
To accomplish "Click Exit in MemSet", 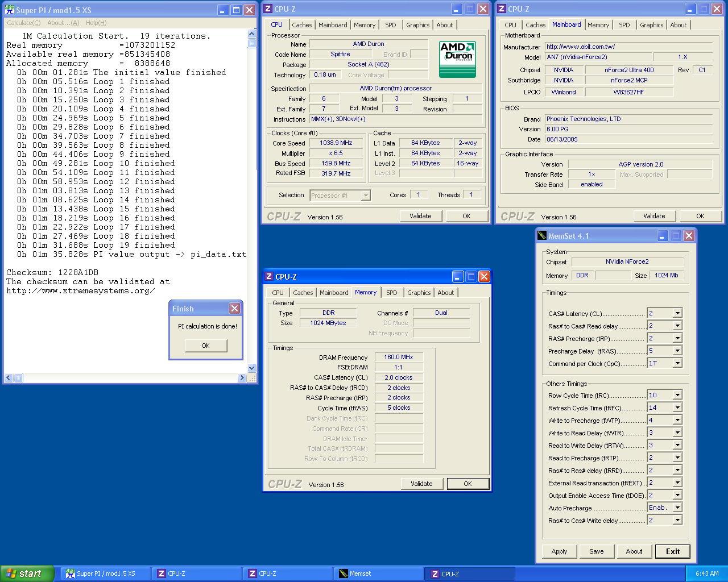I will click(x=673, y=551).
